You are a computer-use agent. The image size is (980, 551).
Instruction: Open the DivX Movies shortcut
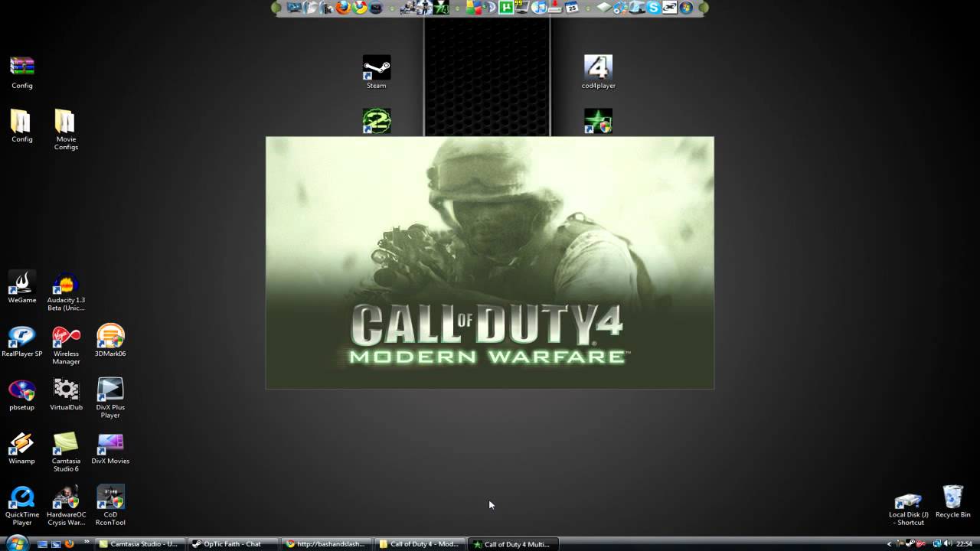pos(110,448)
